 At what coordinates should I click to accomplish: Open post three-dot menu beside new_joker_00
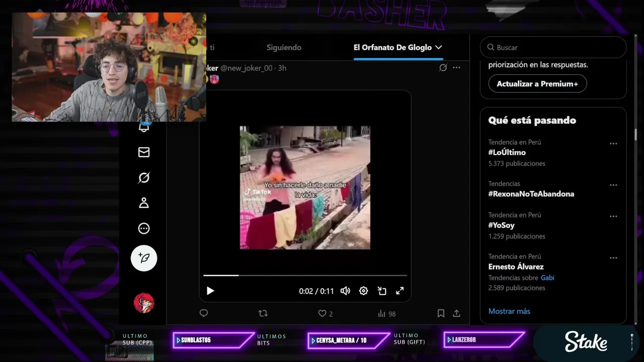point(456,67)
